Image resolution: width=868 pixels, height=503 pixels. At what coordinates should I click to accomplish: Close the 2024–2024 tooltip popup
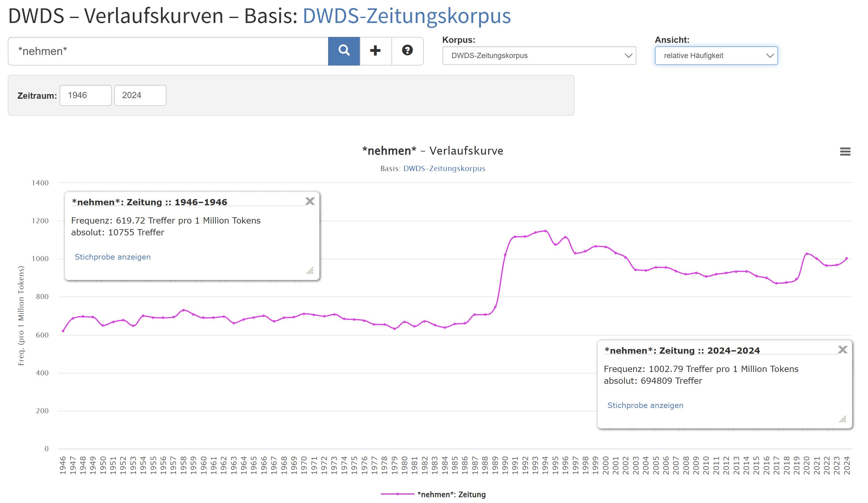[842, 350]
